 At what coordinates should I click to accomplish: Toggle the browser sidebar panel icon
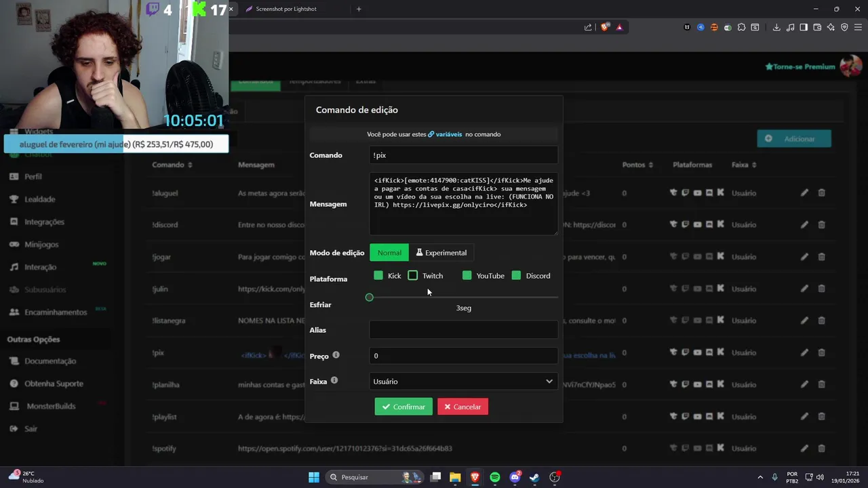[x=804, y=27]
